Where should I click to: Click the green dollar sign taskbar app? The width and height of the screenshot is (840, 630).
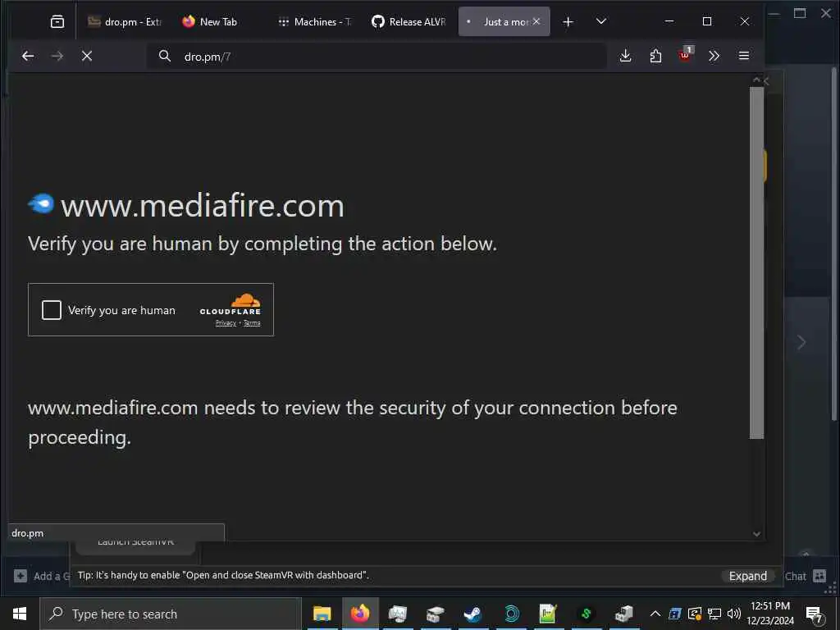pos(586,614)
